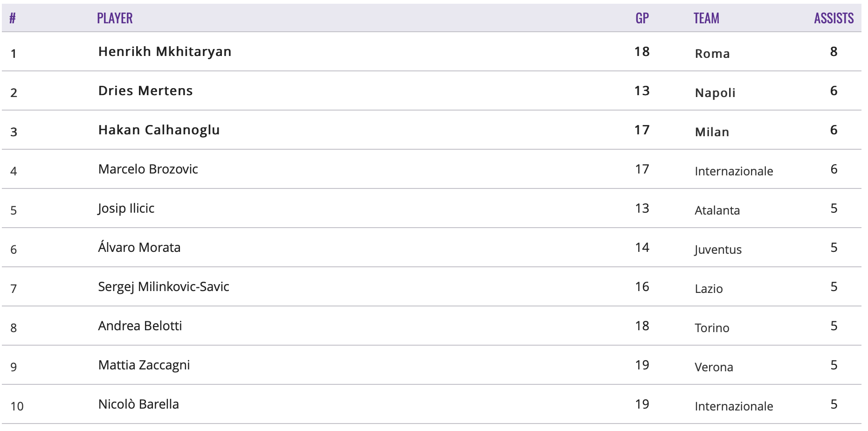868x431 pixels.
Task: Select Hakan Calhanoglu player name
Action: (159, 130)
